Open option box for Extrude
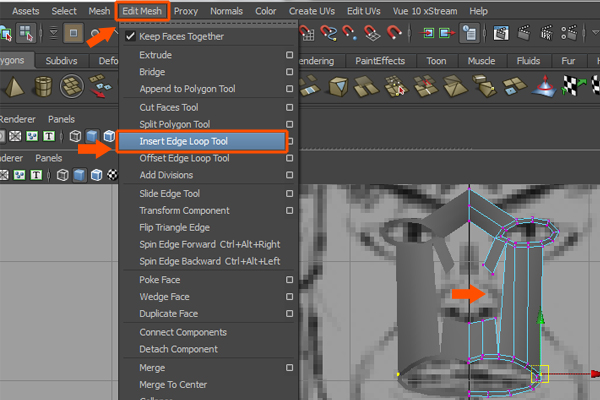This screenshot has width=600, height=400. 289,55
